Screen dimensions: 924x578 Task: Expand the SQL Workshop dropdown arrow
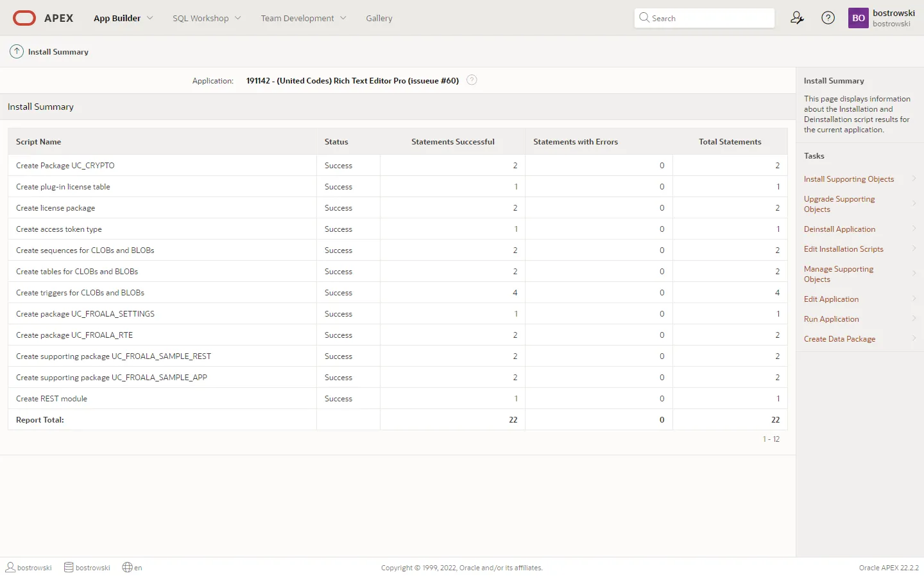238,18
